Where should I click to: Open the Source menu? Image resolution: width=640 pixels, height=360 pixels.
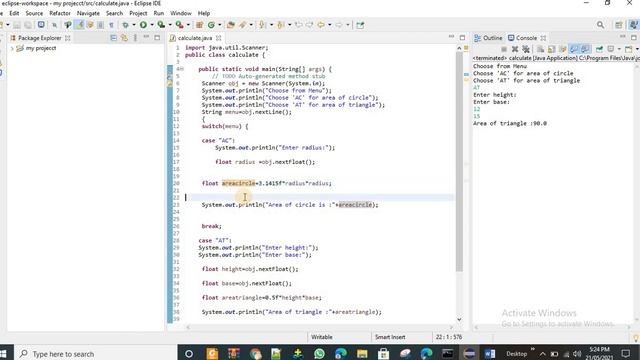(34, 13)
